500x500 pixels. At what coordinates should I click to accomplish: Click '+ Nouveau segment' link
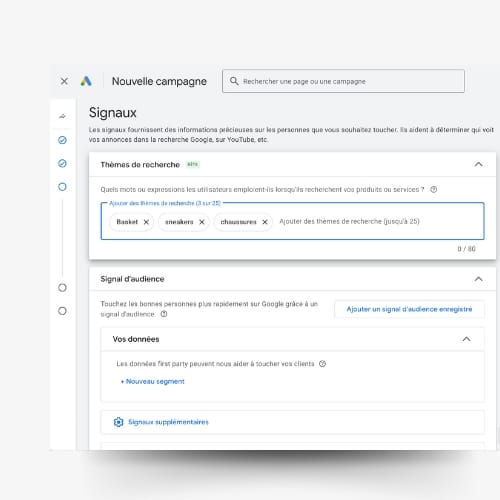[152, 381]
